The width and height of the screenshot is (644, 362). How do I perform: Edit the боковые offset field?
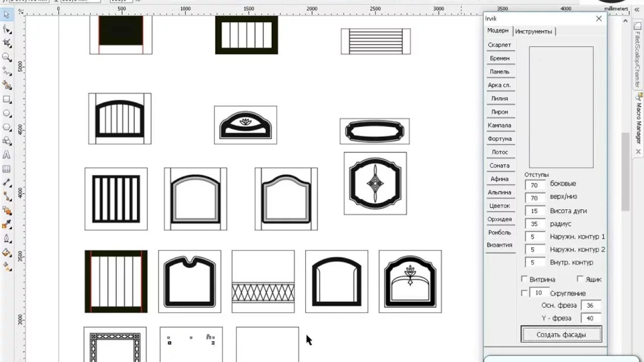535,185
